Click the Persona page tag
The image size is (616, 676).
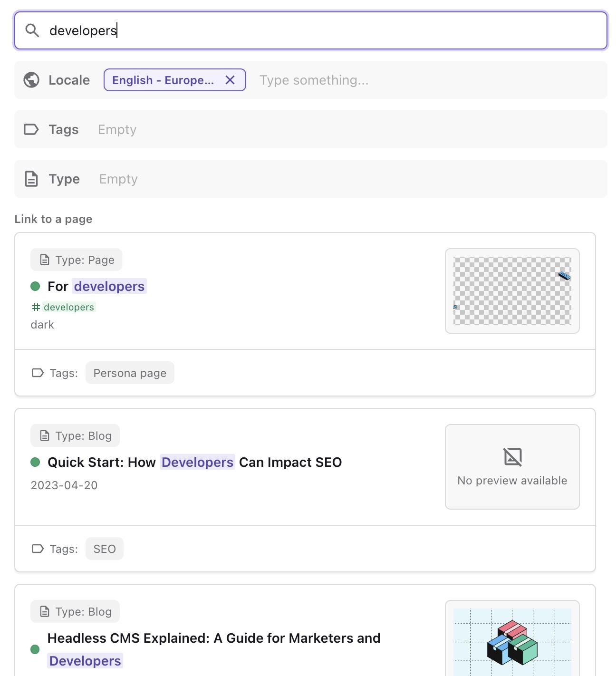130,373
